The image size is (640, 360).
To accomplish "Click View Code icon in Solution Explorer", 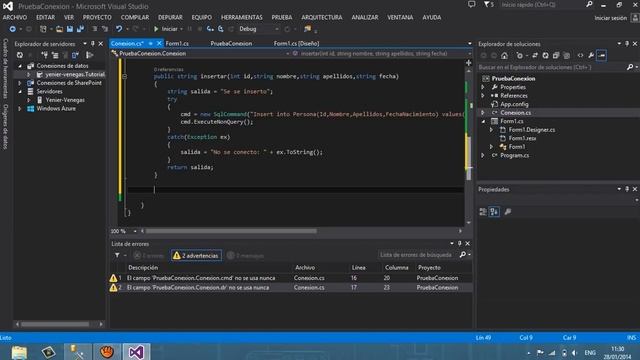I will coord(580,56).
